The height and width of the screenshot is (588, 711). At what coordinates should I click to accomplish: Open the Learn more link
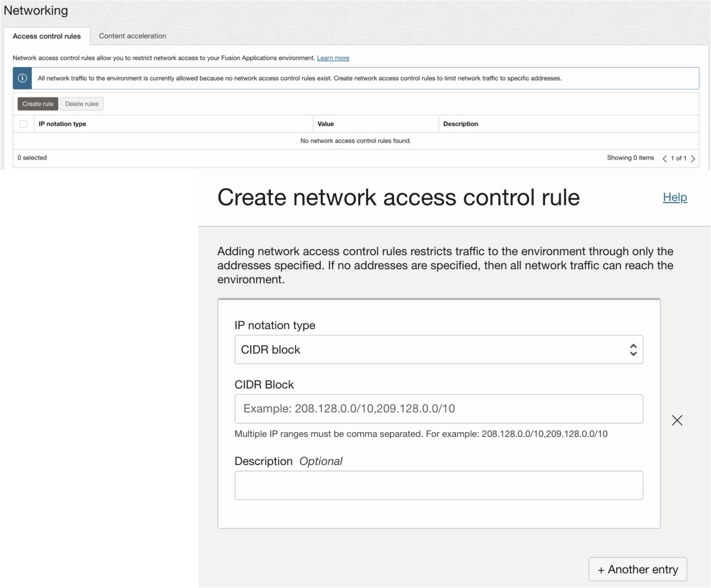pos(333,58)
